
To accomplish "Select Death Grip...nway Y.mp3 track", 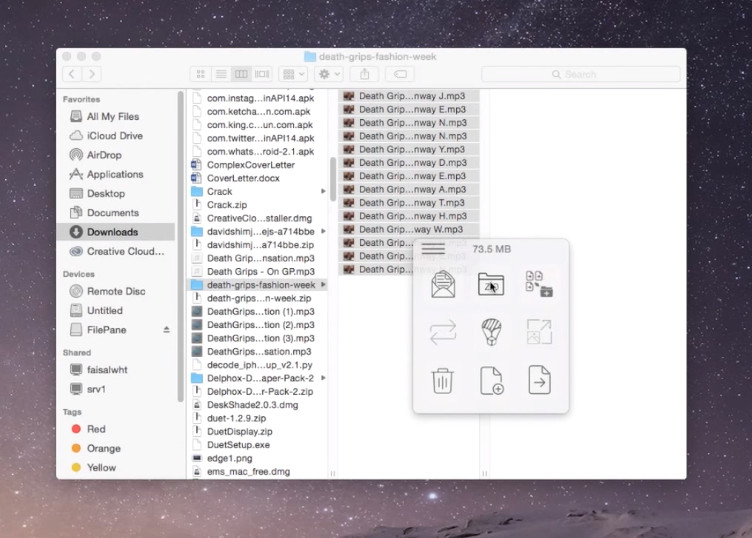I will [x=409, y=149].
